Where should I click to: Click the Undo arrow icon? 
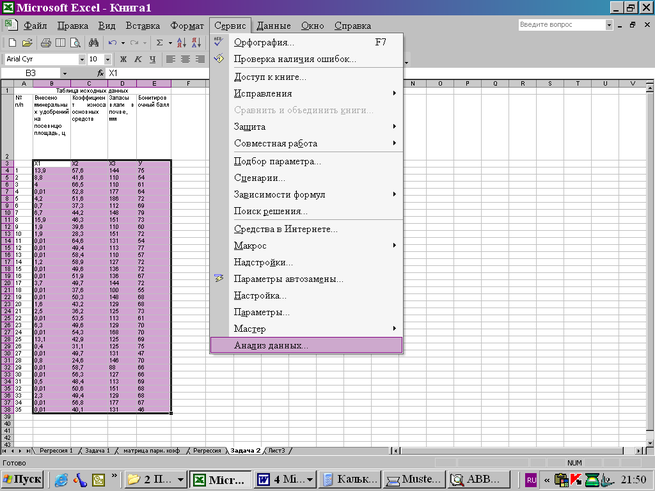click(112, 43)
